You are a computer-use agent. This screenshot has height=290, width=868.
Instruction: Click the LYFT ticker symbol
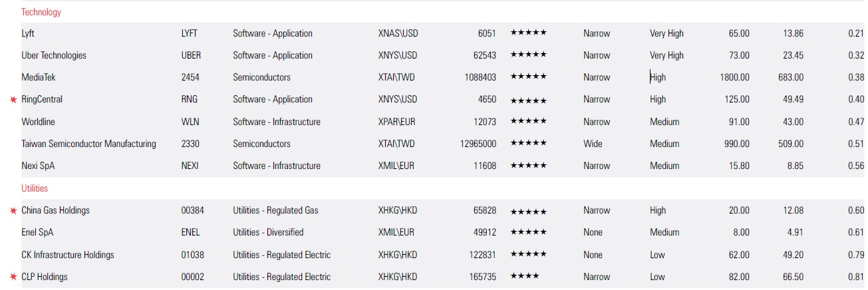click(190, 33)
